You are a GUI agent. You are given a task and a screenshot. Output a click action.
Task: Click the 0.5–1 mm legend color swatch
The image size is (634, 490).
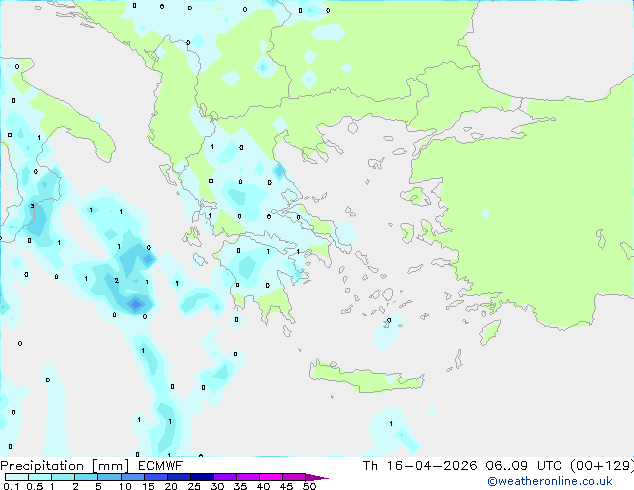click(x=40, y=477)
